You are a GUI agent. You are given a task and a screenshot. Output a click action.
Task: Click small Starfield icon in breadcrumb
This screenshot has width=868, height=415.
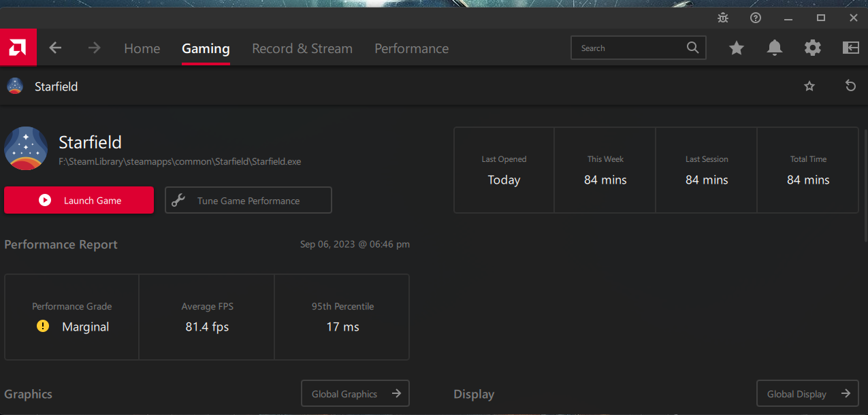(x=15, y=86)
